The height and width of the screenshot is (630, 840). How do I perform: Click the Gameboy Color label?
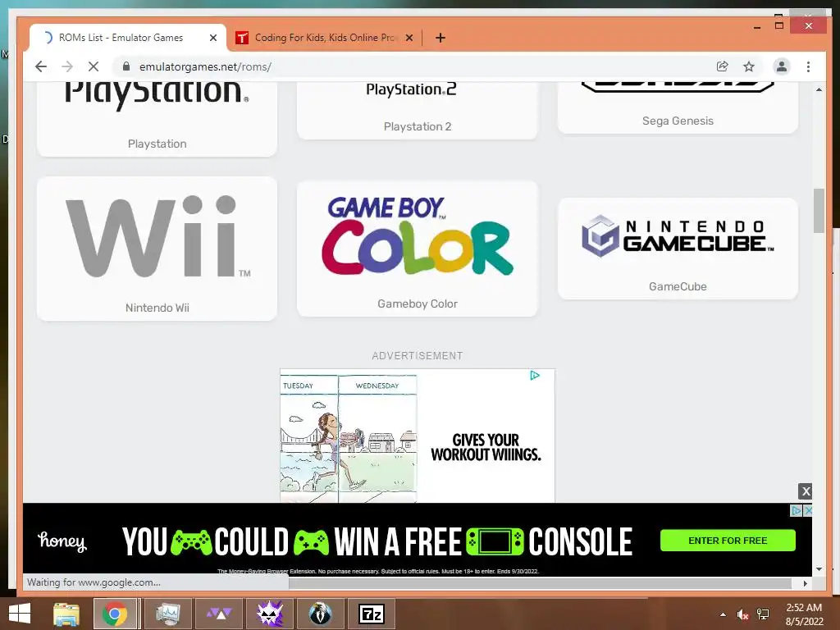click(x=418, y=304)
